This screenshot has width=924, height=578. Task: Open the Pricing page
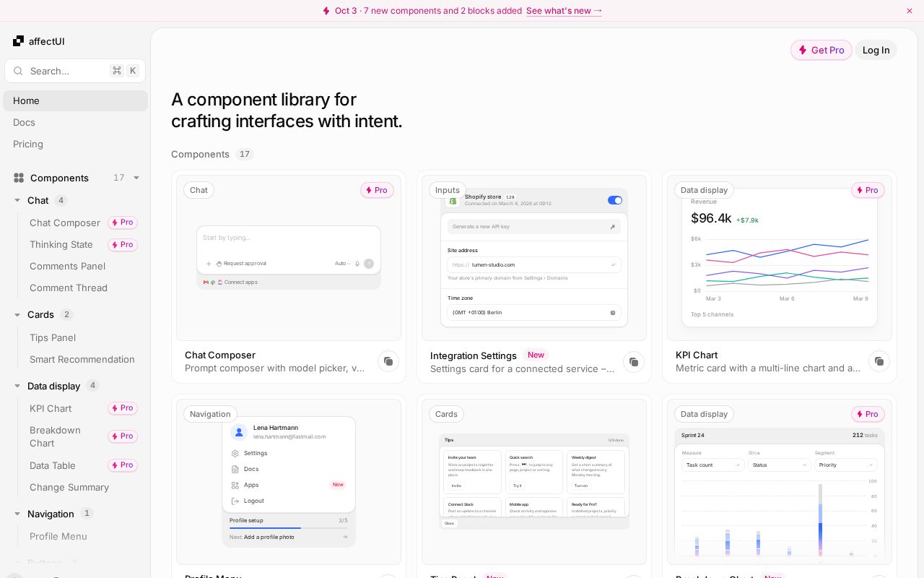coord(28,144)
